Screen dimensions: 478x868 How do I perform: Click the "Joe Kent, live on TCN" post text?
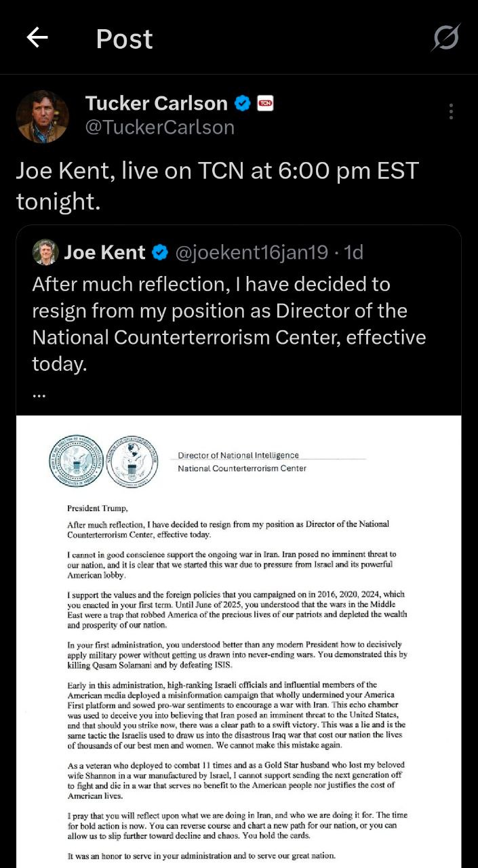[x=217, y=184]
